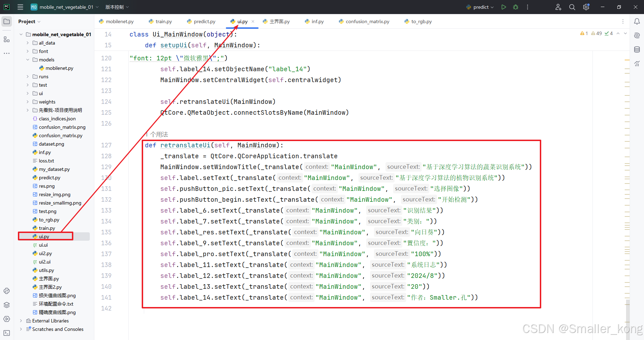644x340 pixels.
Task: Jump to next highlighted problem arrow
Action: tap(625, 33)
